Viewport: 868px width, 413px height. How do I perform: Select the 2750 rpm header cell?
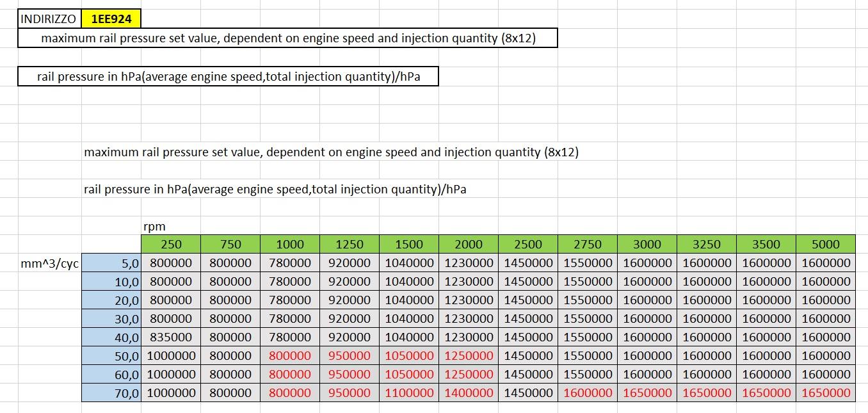click(x=588, y=244)
